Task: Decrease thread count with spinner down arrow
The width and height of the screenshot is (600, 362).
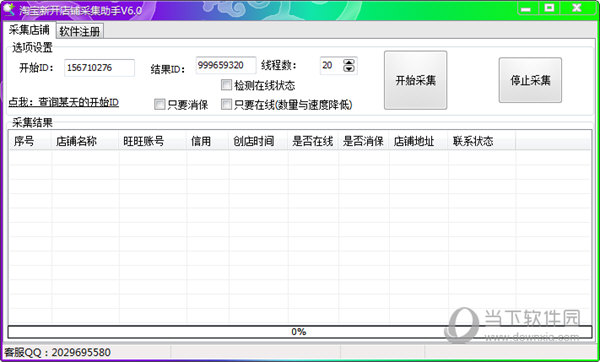Action: (349, 69)
